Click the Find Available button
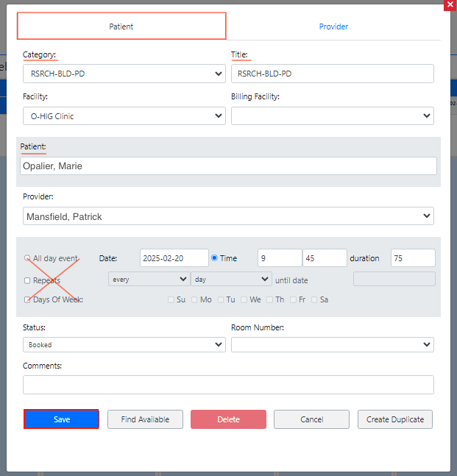 145,419
